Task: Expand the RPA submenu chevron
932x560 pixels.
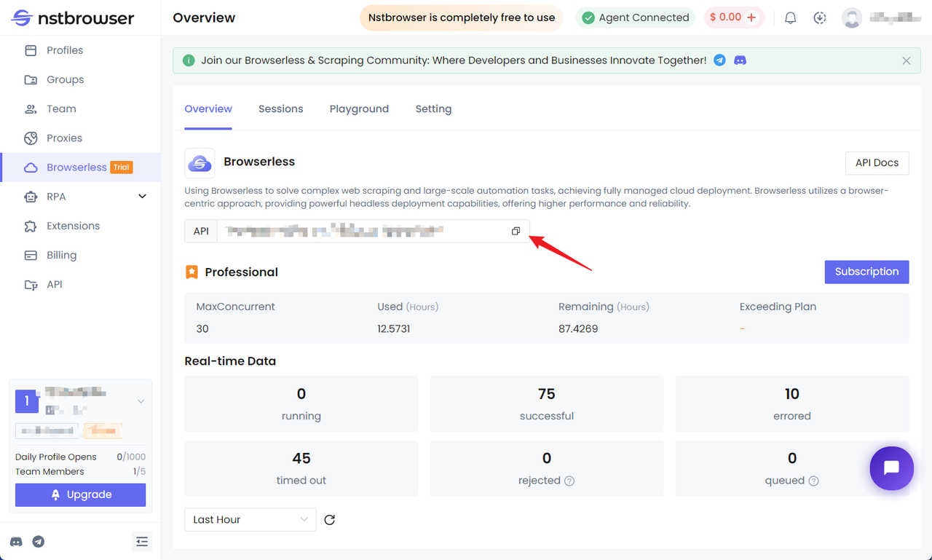Action: pyautogui.click(x=142, y=197)
